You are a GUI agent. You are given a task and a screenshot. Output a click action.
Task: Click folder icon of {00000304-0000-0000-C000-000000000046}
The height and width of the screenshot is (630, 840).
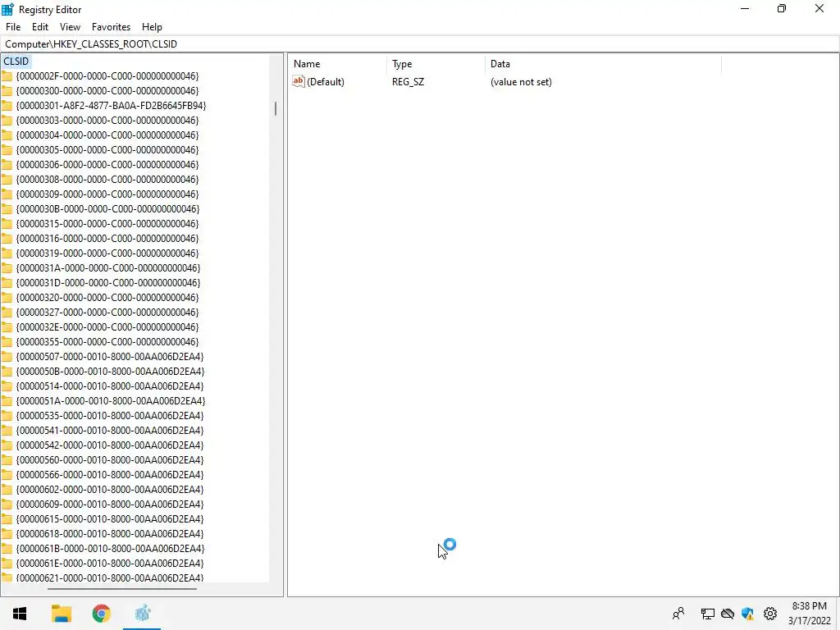(7, 135)
